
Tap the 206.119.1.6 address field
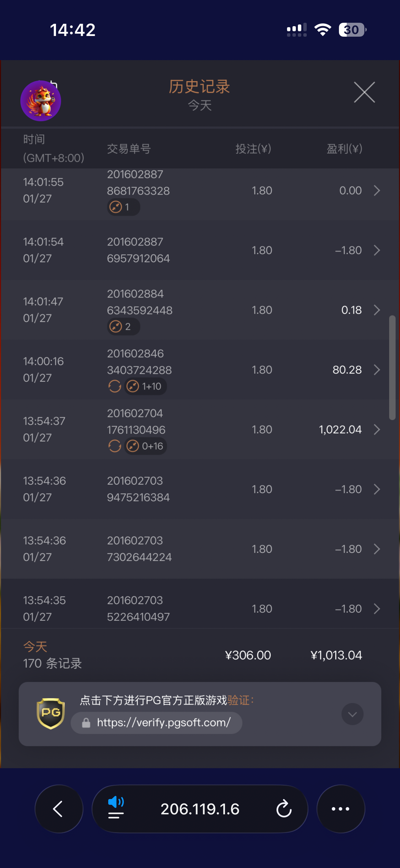pos(200,809)
